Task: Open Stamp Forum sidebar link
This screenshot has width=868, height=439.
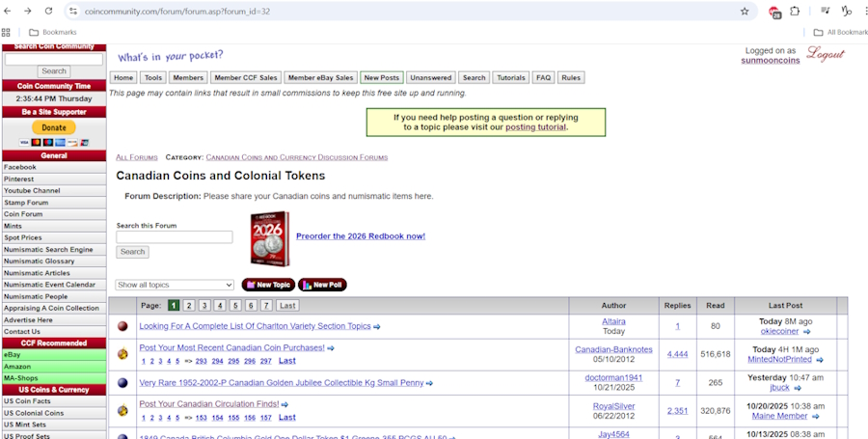Action: [54, 203]
